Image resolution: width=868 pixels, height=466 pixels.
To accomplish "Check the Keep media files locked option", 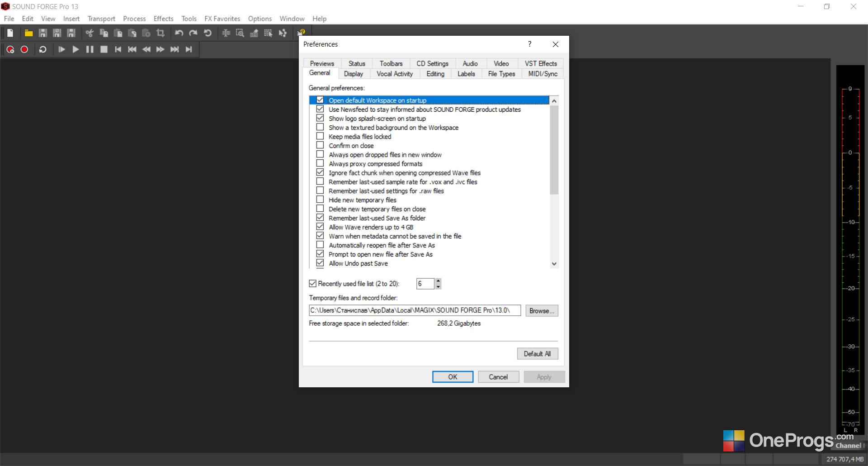I will pos(320,136).
